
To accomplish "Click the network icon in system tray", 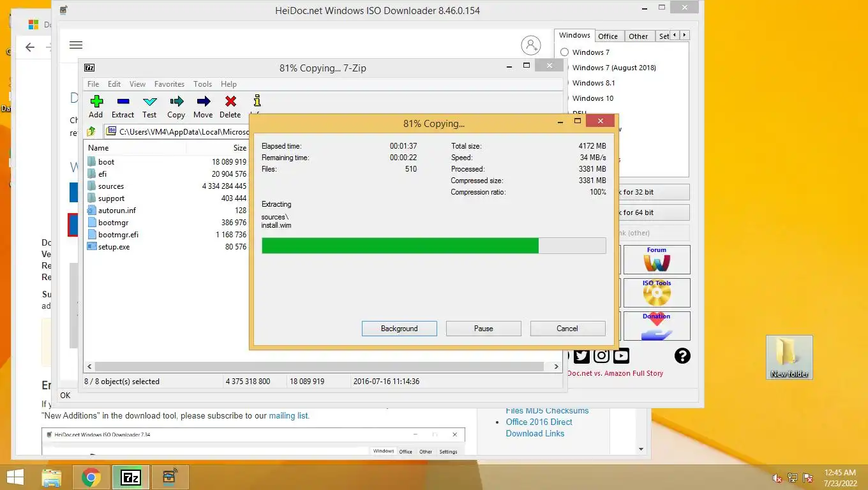I will tap(793, 477).
